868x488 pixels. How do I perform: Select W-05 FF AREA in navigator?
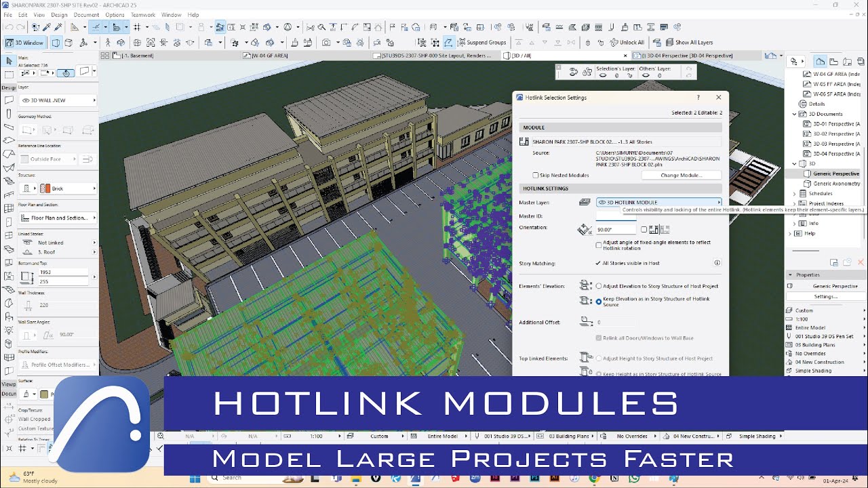click(x=831, y=84)
